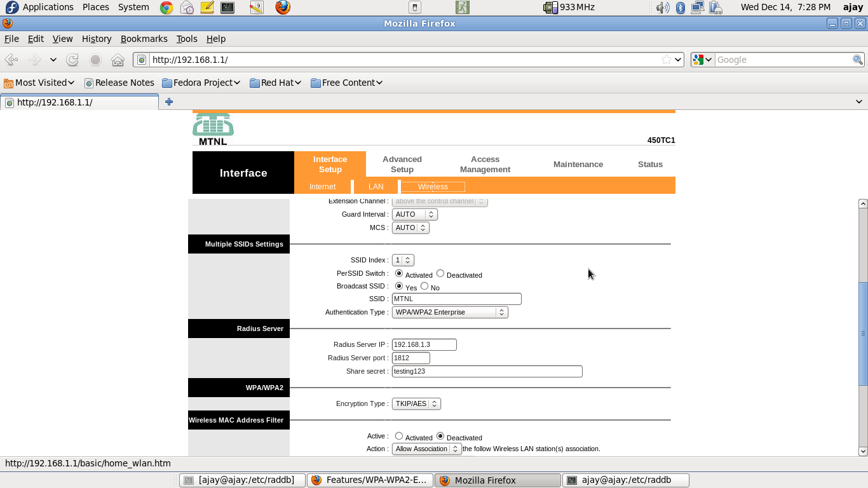Open the Guard Interval dropdown

pyautogui.click(x=414, y=214)
